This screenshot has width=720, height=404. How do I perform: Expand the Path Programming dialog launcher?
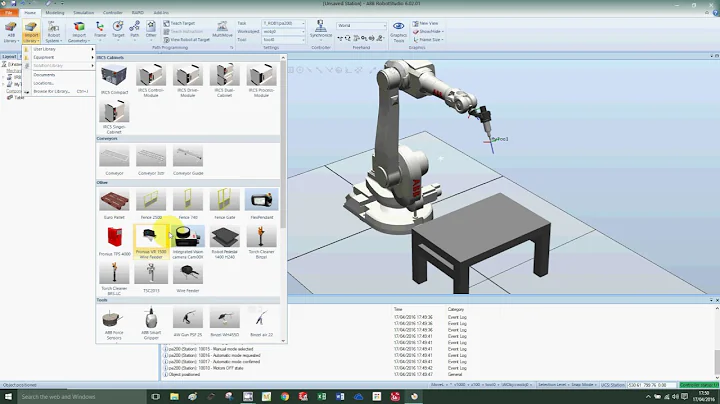[x=231, y=47]
